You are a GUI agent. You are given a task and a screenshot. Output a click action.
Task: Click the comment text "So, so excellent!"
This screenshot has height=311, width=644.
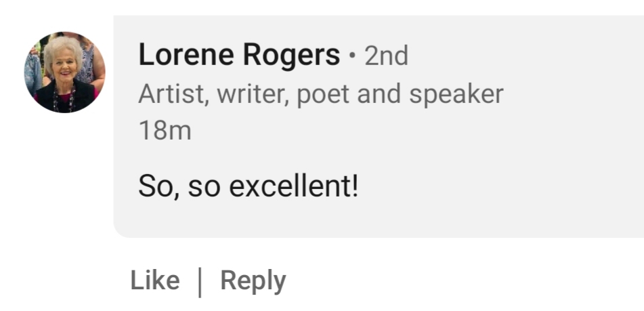[248, 186]
